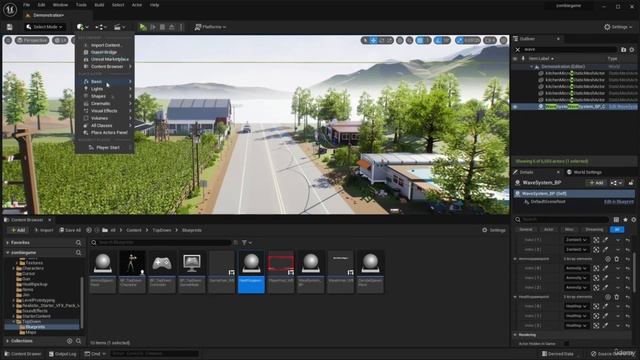Clear the Outliner search with X icon
Image resolution: width=640 pixels, height=360 pixels.
point(518,49)
